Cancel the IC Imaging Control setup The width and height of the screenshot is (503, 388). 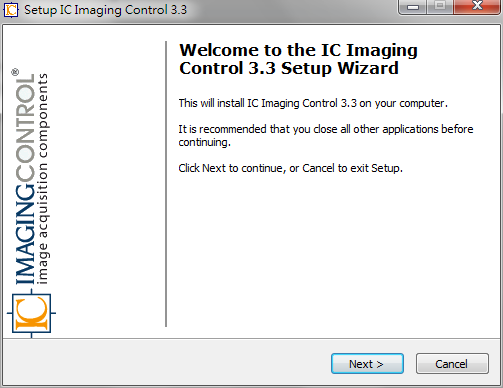452,364
